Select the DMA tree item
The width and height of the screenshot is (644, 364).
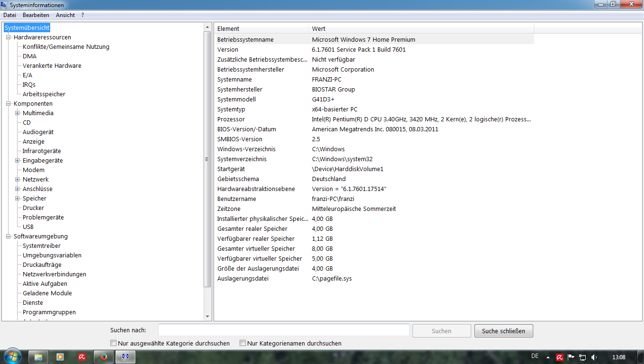click(x=29, y=56)
